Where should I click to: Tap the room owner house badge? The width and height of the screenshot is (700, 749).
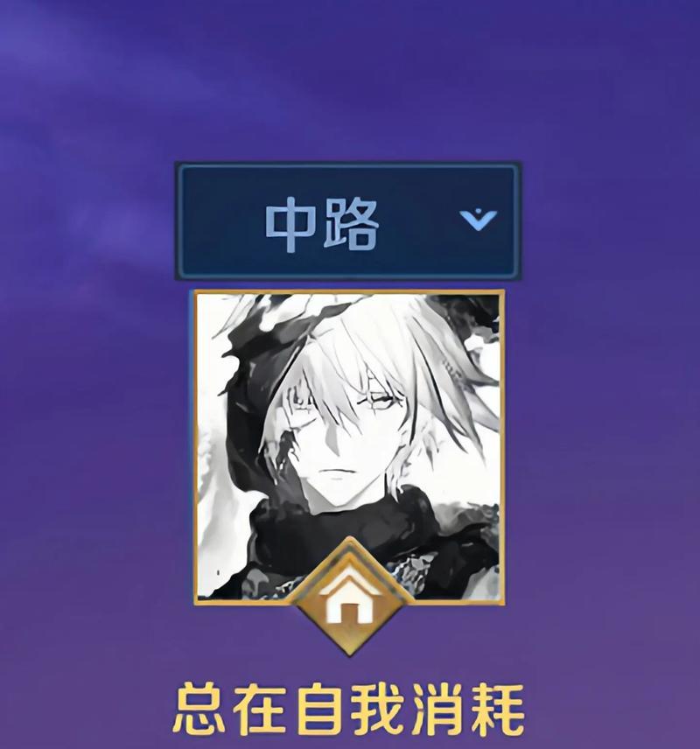(350, 597)
